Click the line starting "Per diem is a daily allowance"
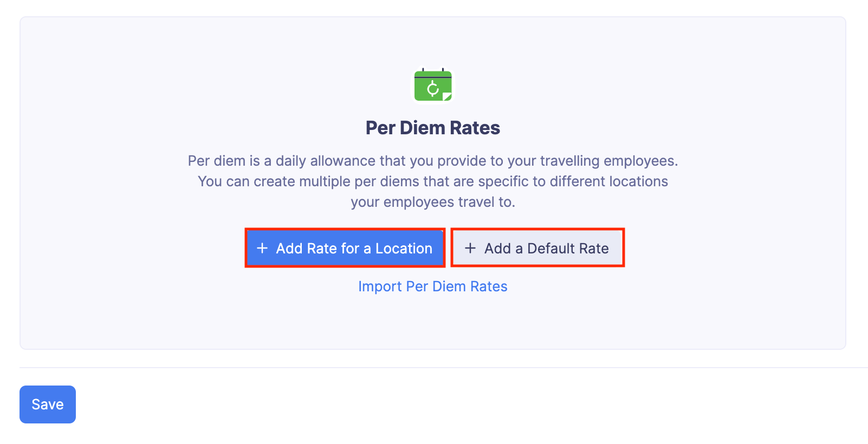868x444 pixels. pos(432,161)
